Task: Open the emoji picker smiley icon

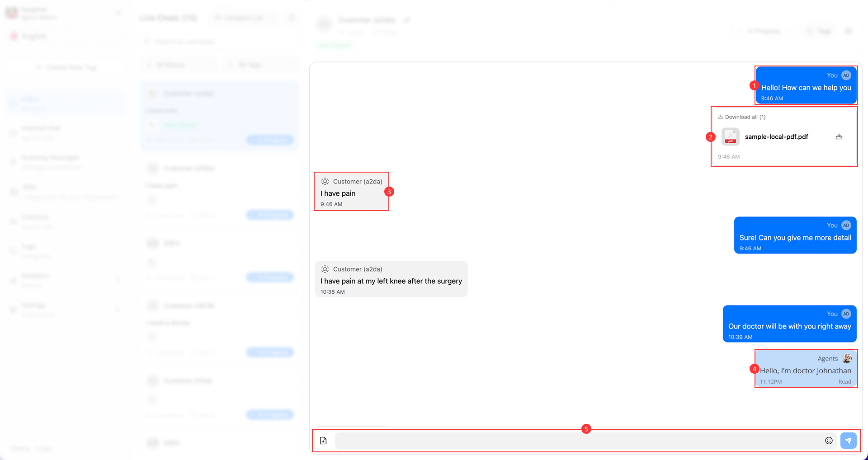Action: point(829,441)
